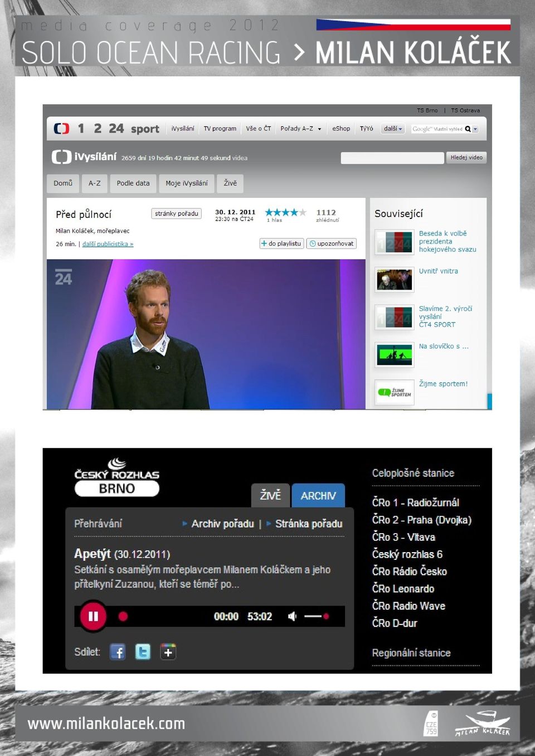Image resolution: width=535 pixels, height=756 pixels.
Task: Select the Podle data tab
Action: click(133, 183)
